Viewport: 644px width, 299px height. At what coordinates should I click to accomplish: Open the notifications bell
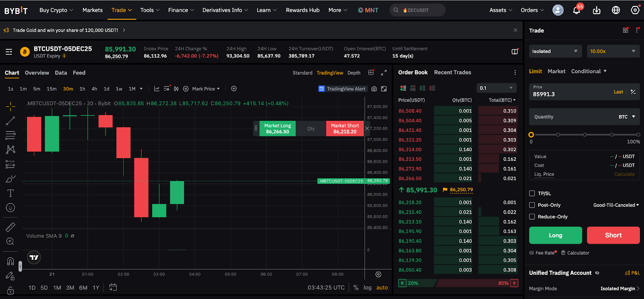[576, 10]
